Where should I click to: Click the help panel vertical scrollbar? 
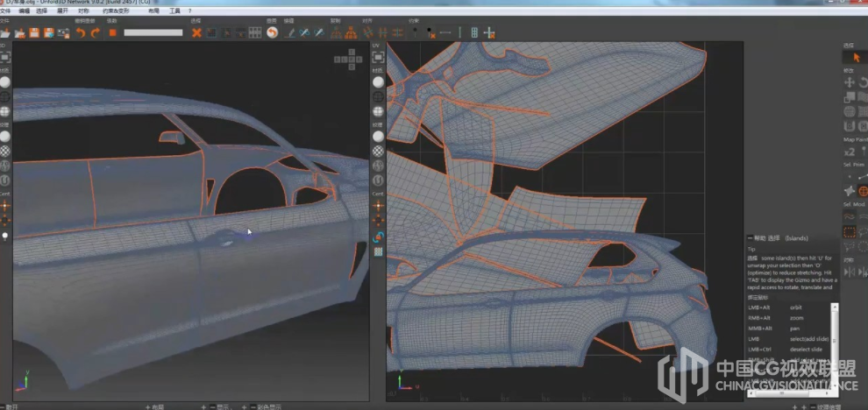click(x=836, y=346)
